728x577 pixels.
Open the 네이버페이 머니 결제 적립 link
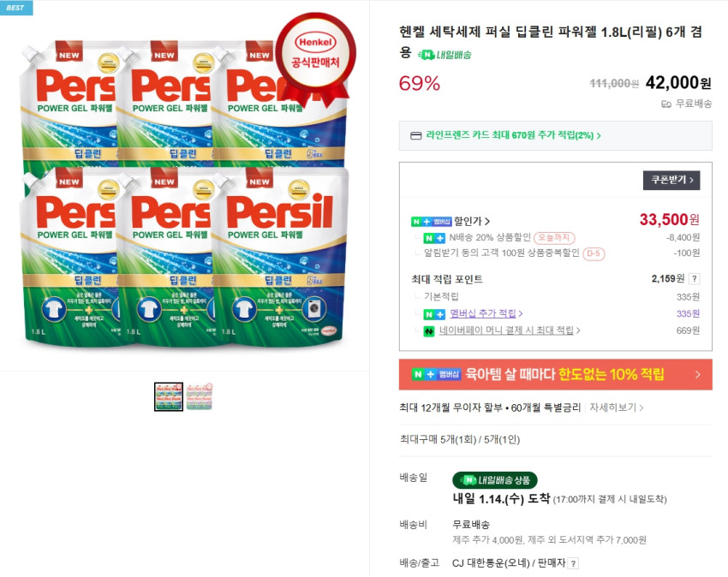509,330
